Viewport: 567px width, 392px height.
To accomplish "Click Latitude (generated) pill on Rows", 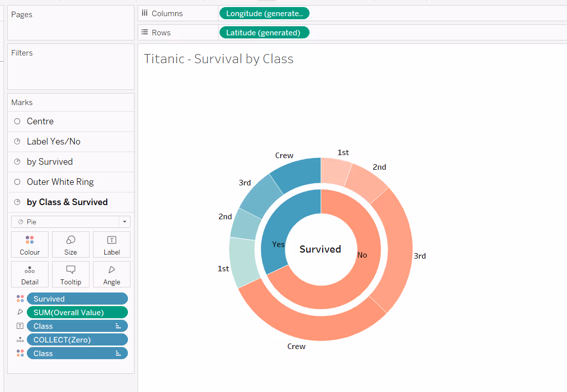I will coord(265,32).
